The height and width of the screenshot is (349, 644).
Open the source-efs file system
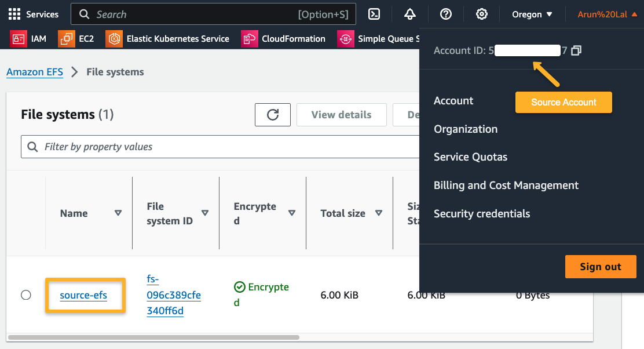(85, 295)
